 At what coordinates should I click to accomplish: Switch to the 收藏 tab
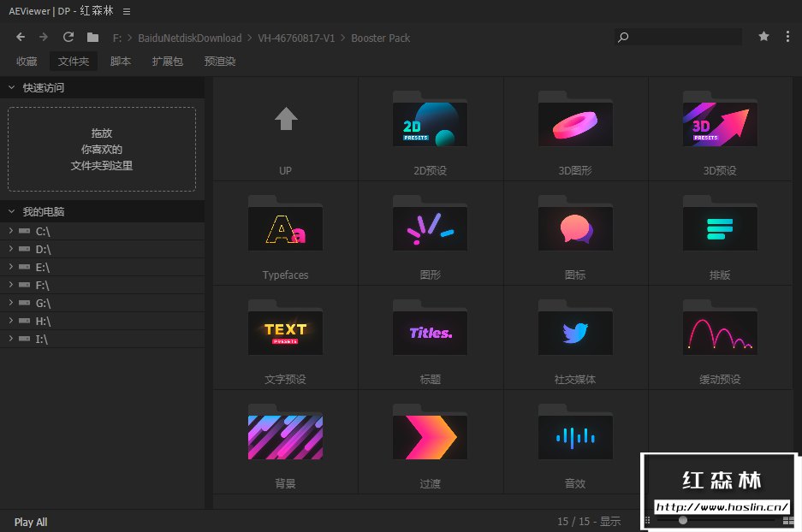[27, 62]
